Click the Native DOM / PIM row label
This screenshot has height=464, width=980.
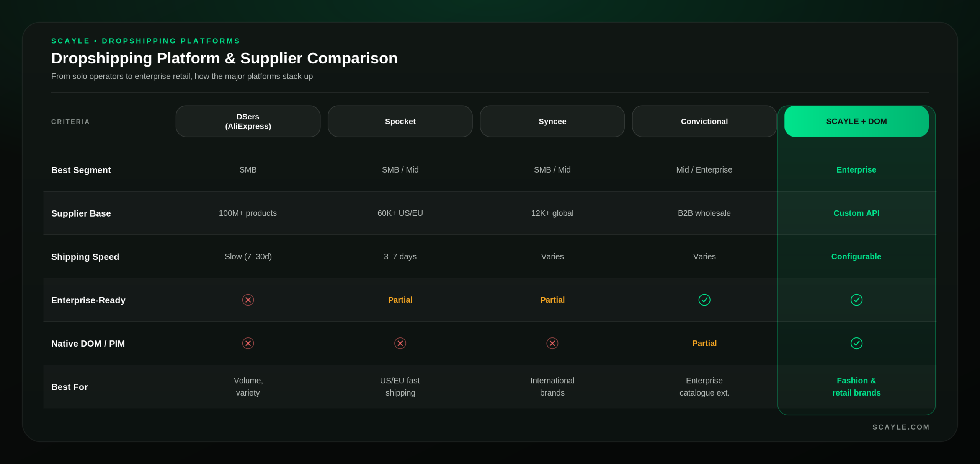(x=88, y=344)
